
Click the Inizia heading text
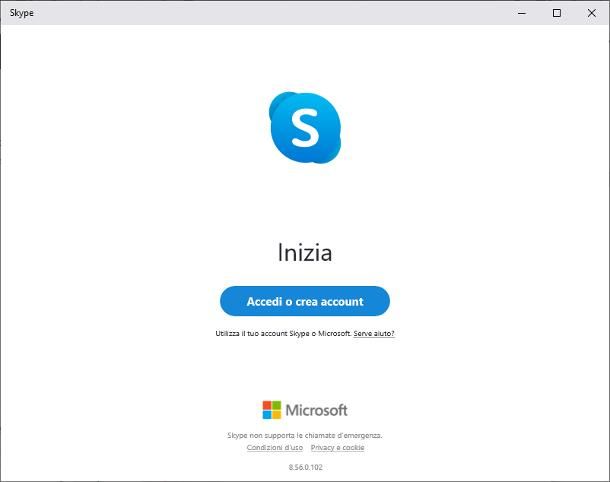tap(305, 252)
